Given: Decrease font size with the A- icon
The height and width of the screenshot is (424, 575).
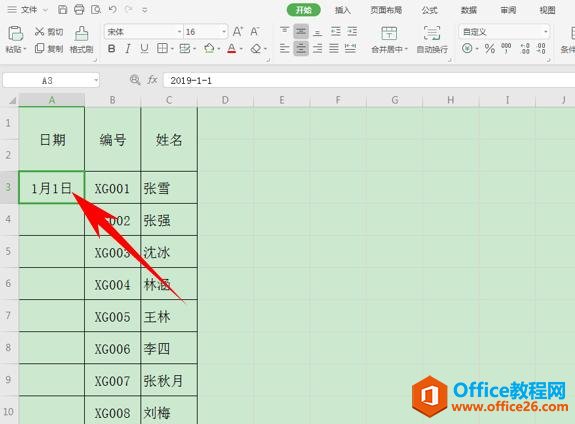Looking at the screenshot, I should (x=255, y=32).
